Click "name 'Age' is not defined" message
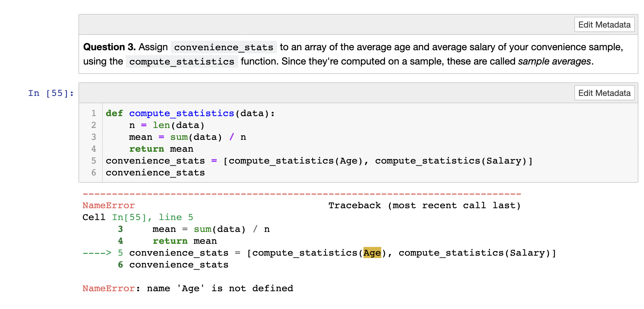The image size is (644, 309). coord(220,288)
